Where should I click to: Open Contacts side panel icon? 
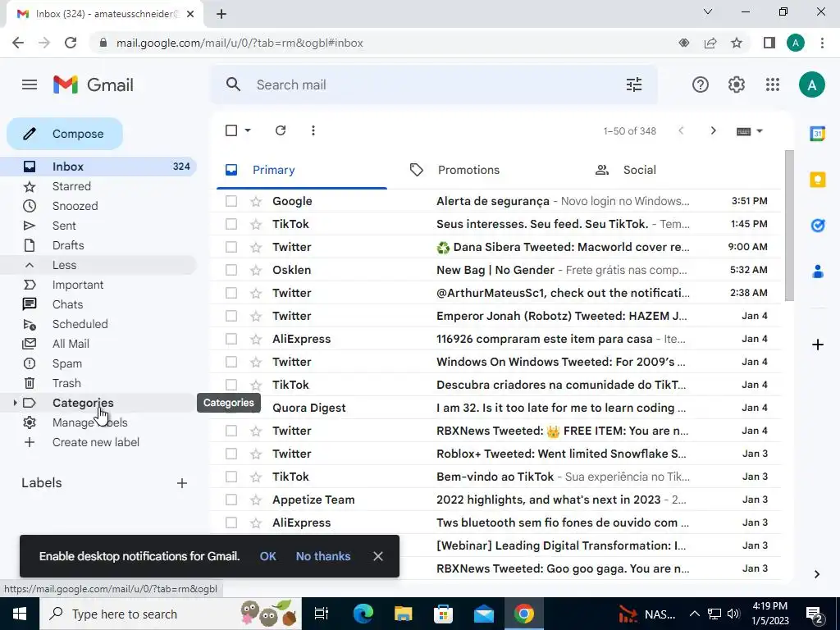click(818, 272)
